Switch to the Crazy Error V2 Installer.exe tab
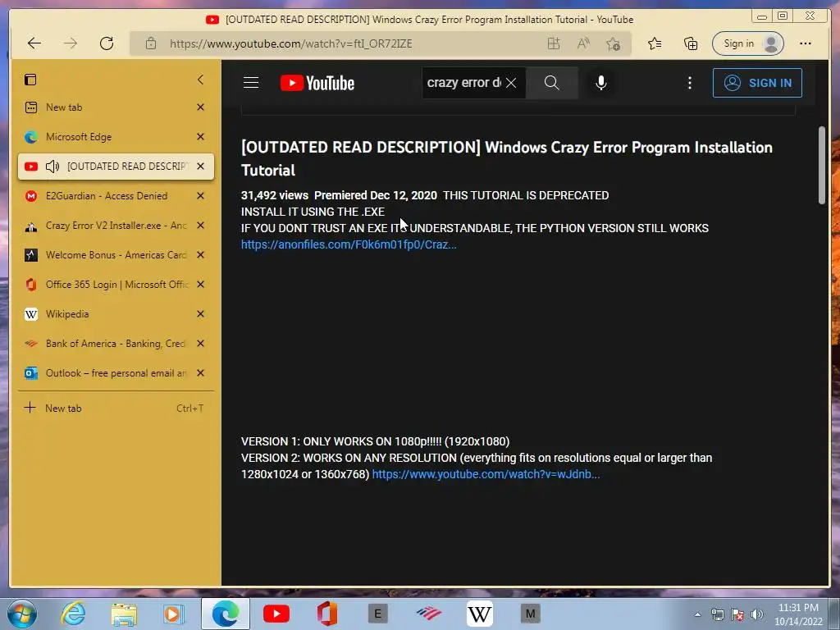The height and width of the screenshot is (630, 840). (116, 226)
